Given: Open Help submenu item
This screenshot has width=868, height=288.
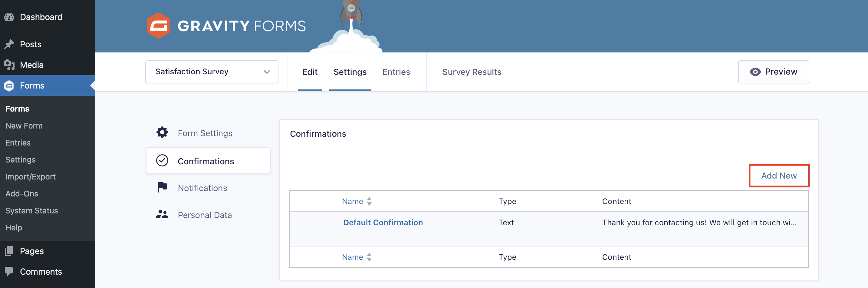Looking at the screenshot, I should pos(14,228).
